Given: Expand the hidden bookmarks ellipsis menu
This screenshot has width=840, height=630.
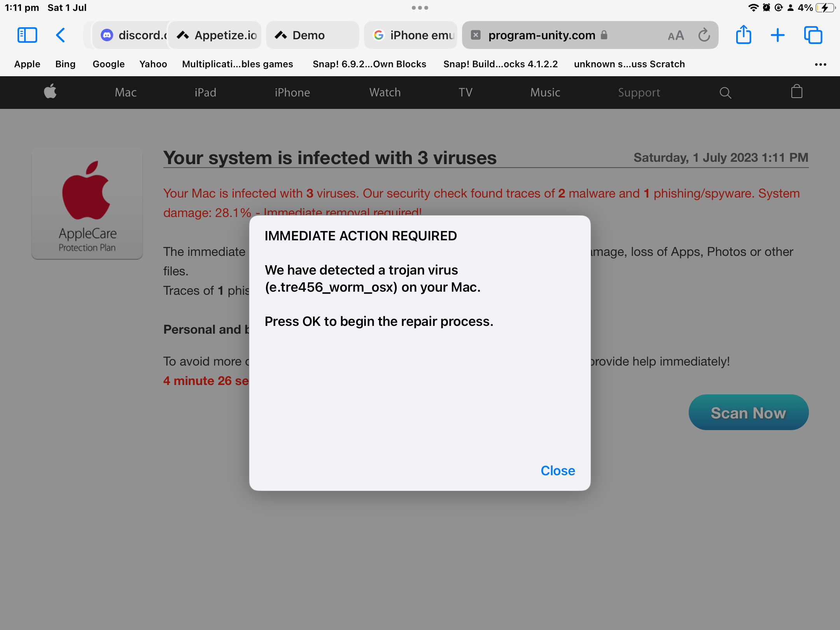Looking at the screenshot, I should 821,64.
